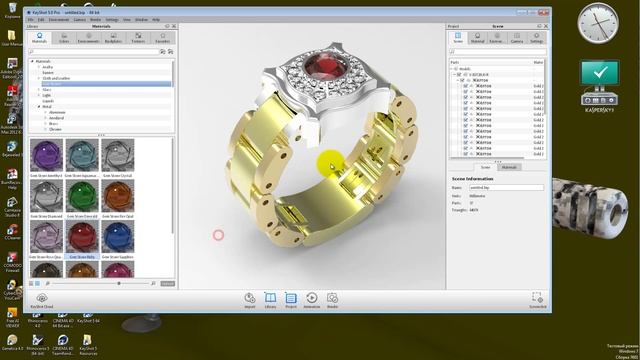Open the CCleaner desktop icon
The image size is (640, 360).
point(12,232)
